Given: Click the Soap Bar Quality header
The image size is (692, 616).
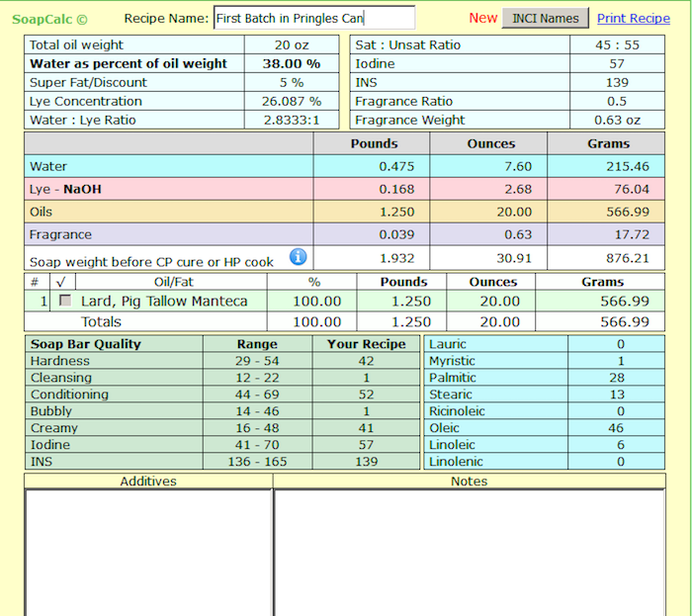Looking at the screenshot, I should (86, 344).
